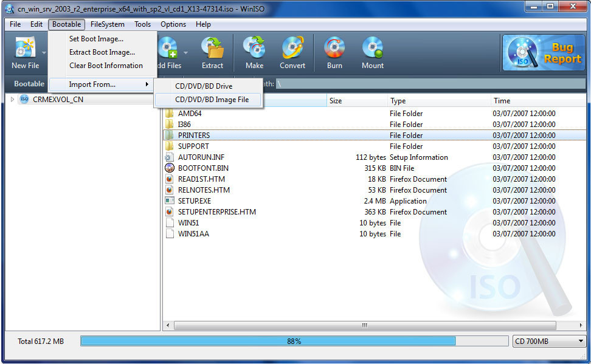Open the File menu
This screenshot has height=364, width=591.
(15, 24)
